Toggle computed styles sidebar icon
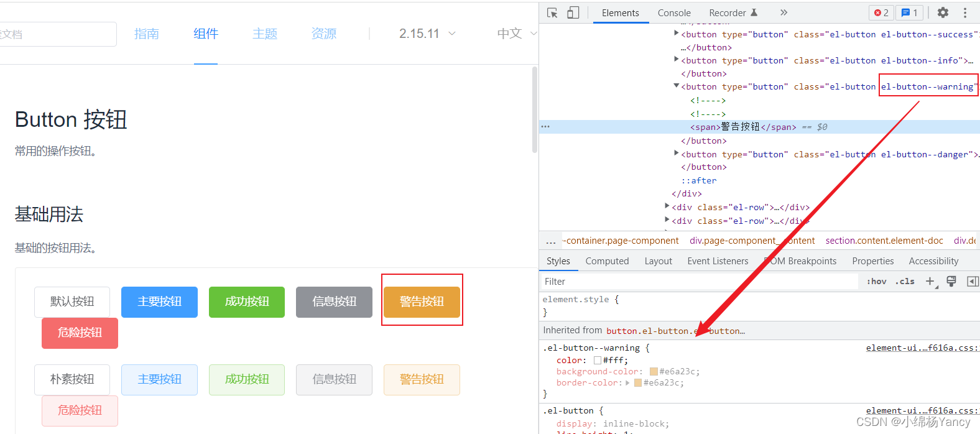The image size is (980, 434). pyautogui.click(x=973, y=281)
